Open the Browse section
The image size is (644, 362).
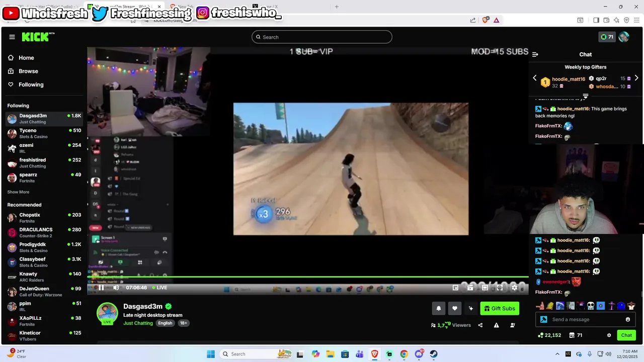23,71
